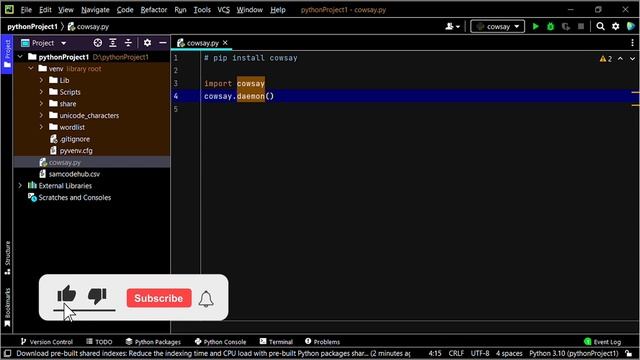Image resolution: width=640 pixels, height=360 pixels.
Task: Expand the wordlist folder
Action: (x=41, y=127)
